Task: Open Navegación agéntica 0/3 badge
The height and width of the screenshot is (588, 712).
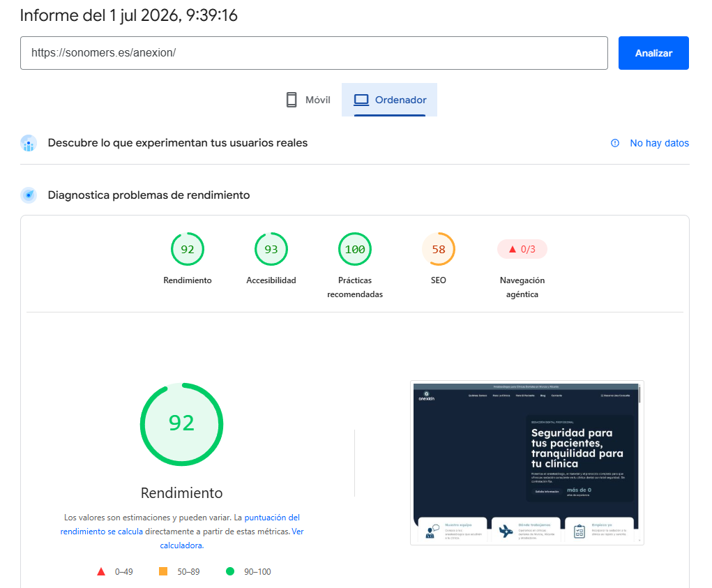Action: (522, 249)
